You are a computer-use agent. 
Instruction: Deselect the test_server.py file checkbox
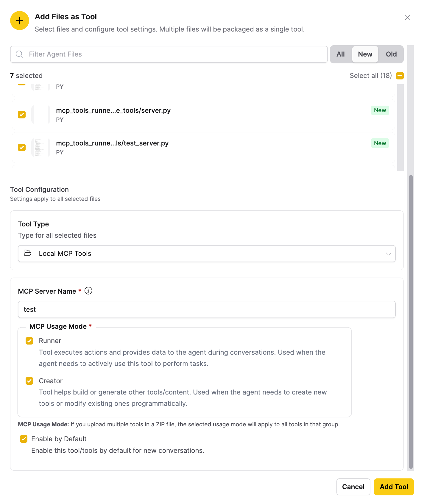pos(22,148)
